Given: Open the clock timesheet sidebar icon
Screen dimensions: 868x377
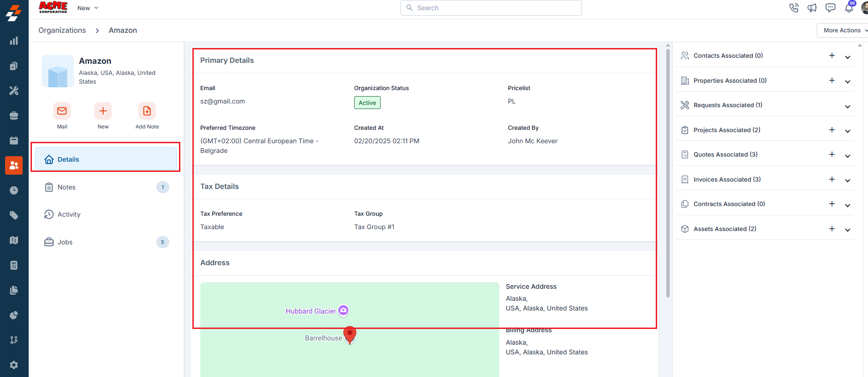Looking at the screenshot, I should pos(14,190).
